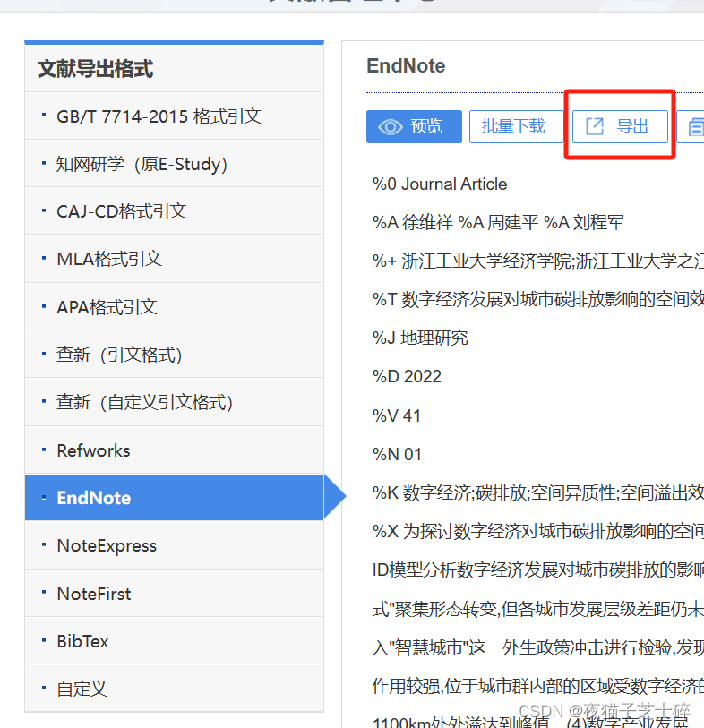Screen dimensions: 704x728
Task: Click the journal line %J 地理研究
Action: (x=420, y=338)
